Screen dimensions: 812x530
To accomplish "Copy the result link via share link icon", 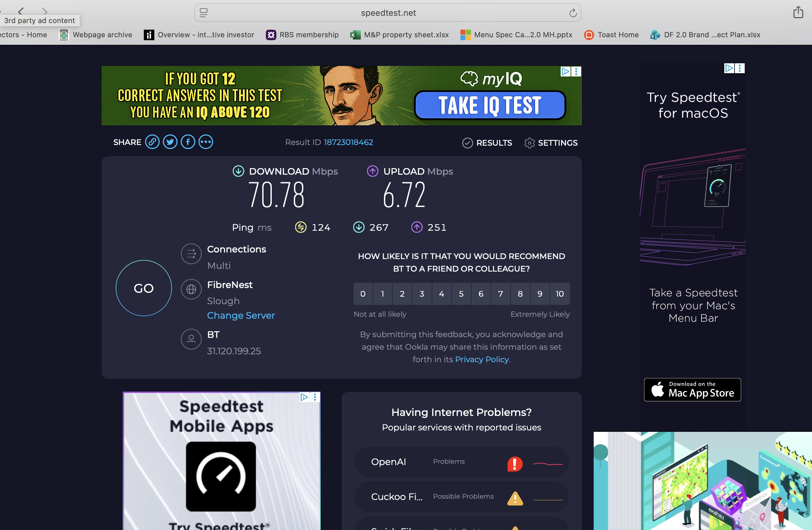I will pos(152,142).
